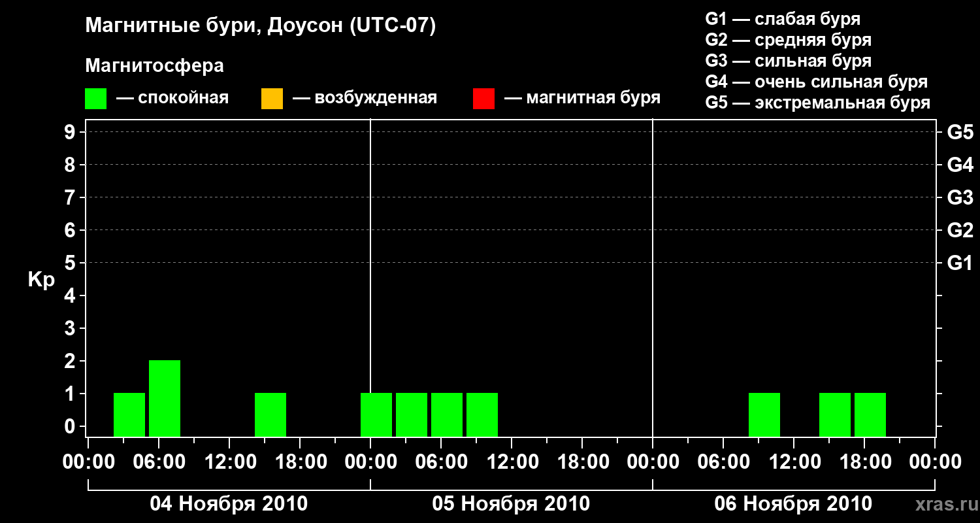Click 05 Ноября bar spanning 09:00–12:00

482,414
